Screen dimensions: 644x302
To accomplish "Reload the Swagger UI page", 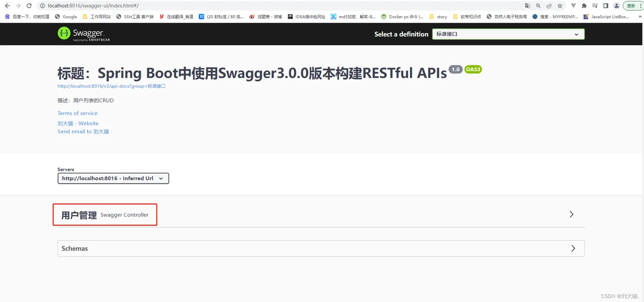I will [x=29, y=6].
